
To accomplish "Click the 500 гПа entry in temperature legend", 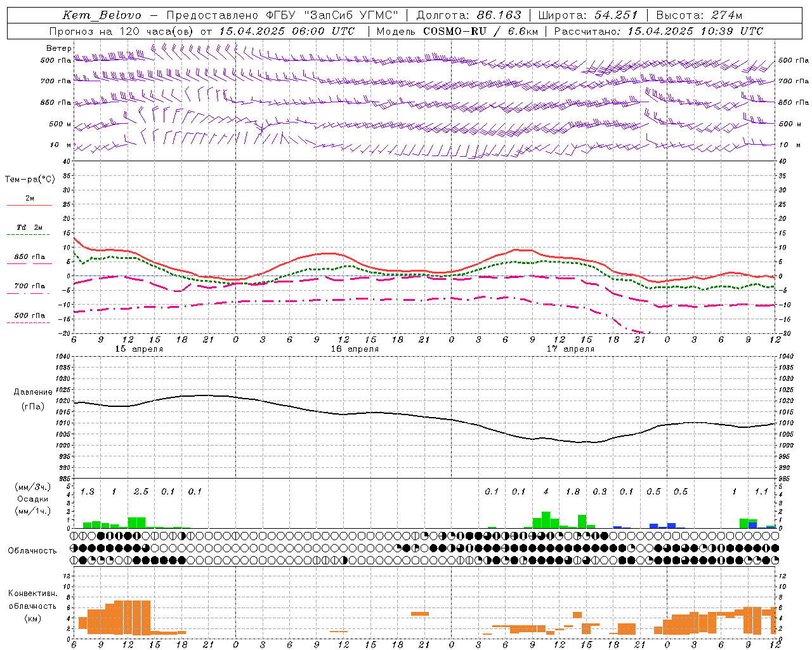I will [x=30, y=315].
